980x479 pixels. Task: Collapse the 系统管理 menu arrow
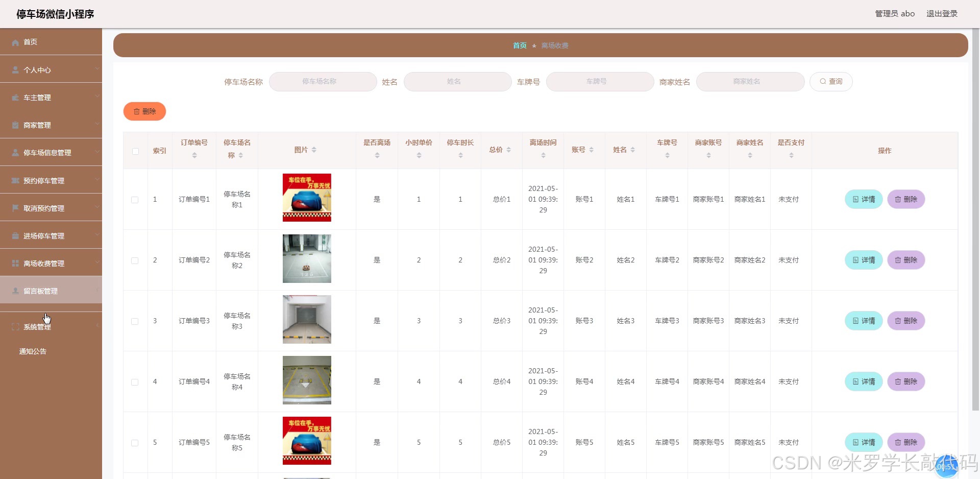click(96, 326)
